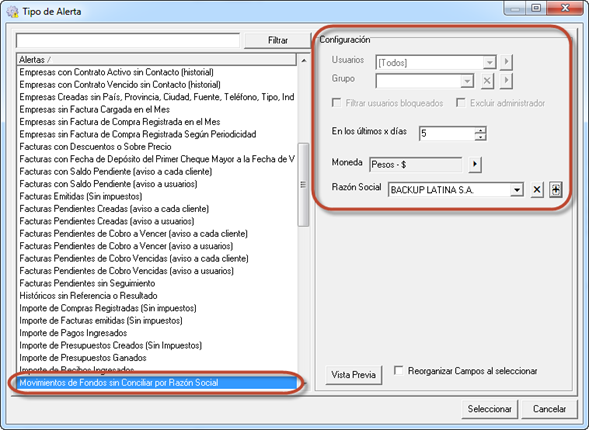Clear the Grupo field with X button
Viewport: 589px width, 430px height.
point(487,81)
